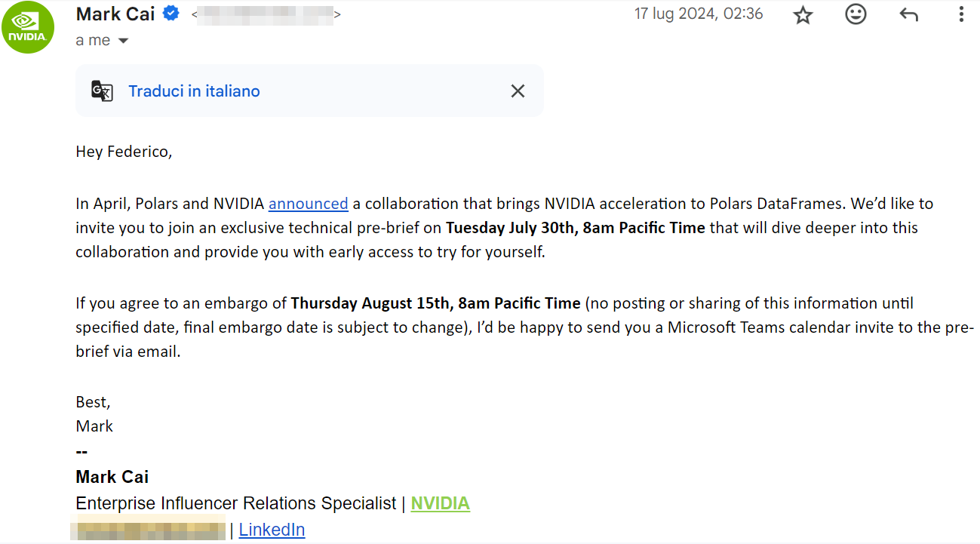Star this email from Mark Cai
Screen dimensions: 980x544
point(803,15)
